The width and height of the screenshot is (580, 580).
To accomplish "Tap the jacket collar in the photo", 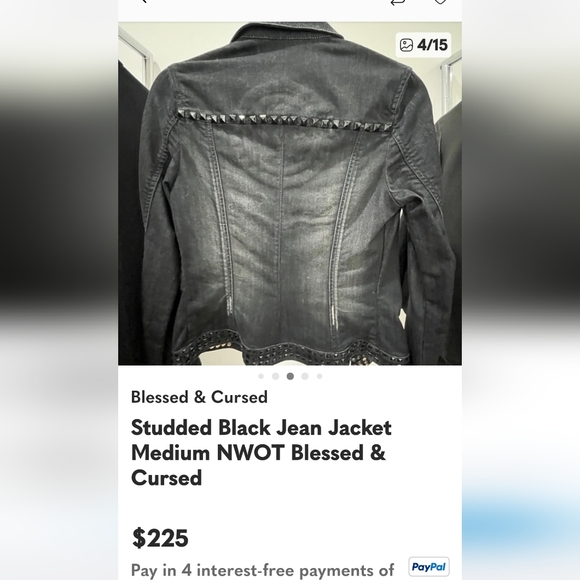I will pyautogui.click(x=288, y=33).
